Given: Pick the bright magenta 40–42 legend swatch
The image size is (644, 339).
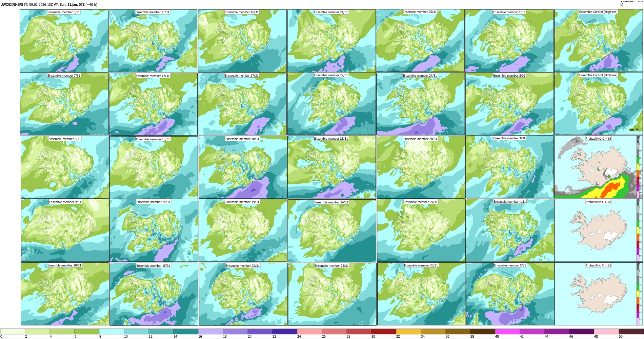Looking at the screenshot, I should (507, 332).
